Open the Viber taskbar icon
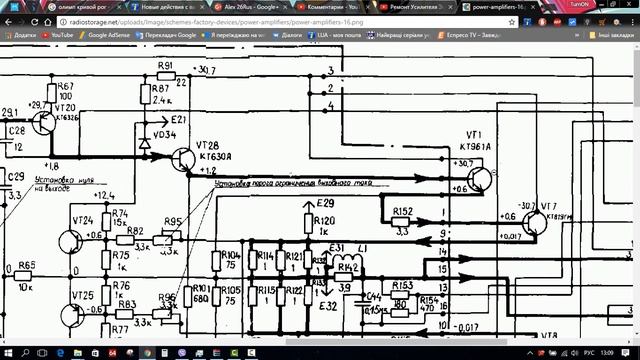The width and height of the screenshot is (640, 360). coord(182,353)
